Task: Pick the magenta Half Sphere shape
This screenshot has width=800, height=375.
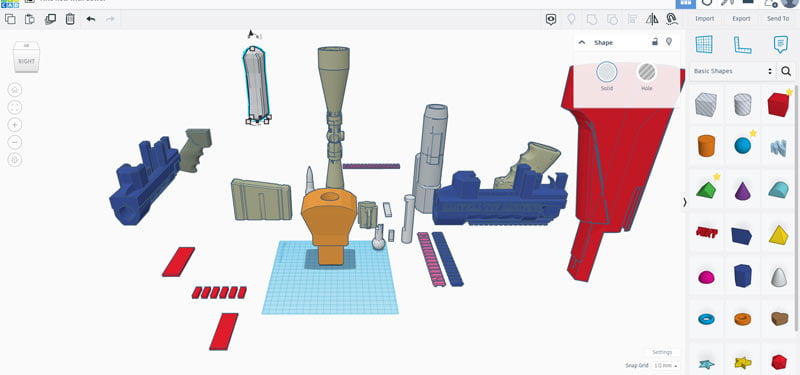Action: (706, 277)
